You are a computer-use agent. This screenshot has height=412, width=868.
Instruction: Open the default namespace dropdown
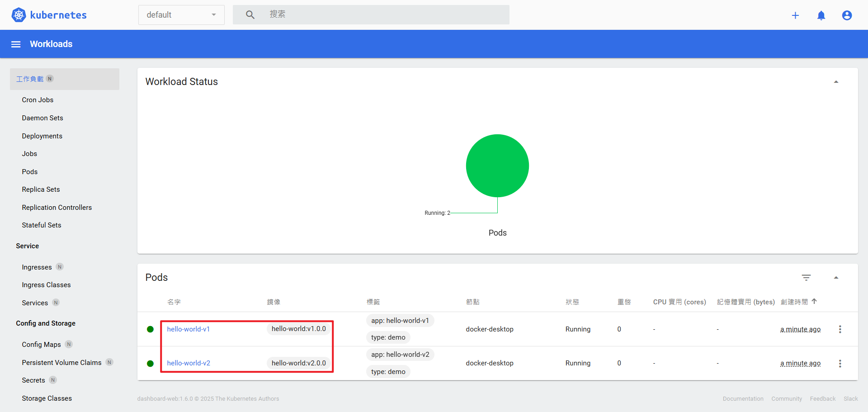point(181,15)
